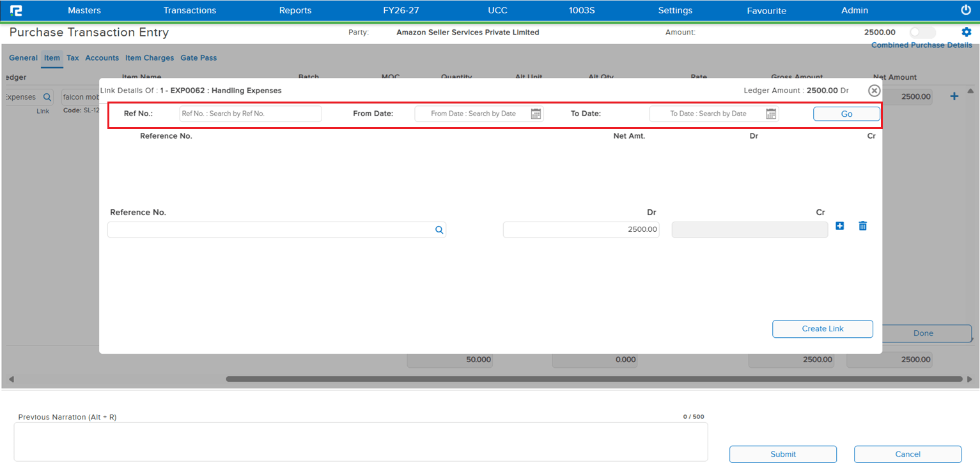Click the disabled Cr amount field
Image resolution: width=980 pixels, height=463 pixels.
[x=750, y=230]
